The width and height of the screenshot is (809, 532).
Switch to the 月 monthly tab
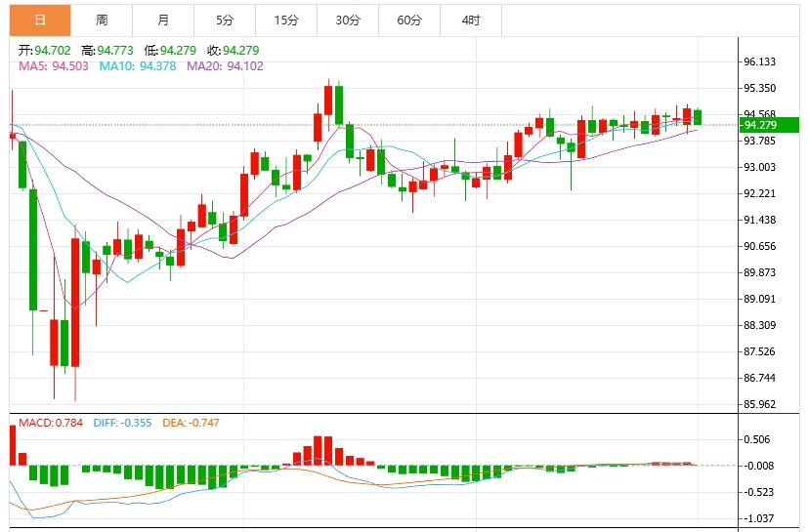click(163, 20)
